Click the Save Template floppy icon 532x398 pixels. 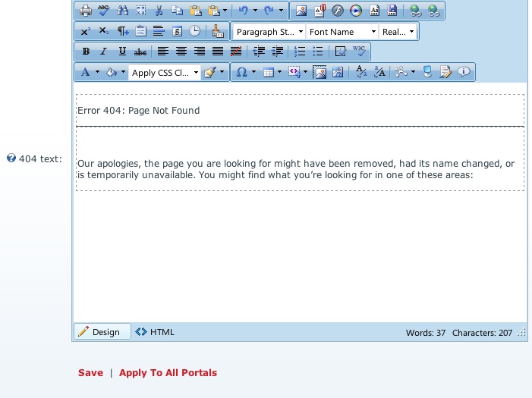coord(392,11)
